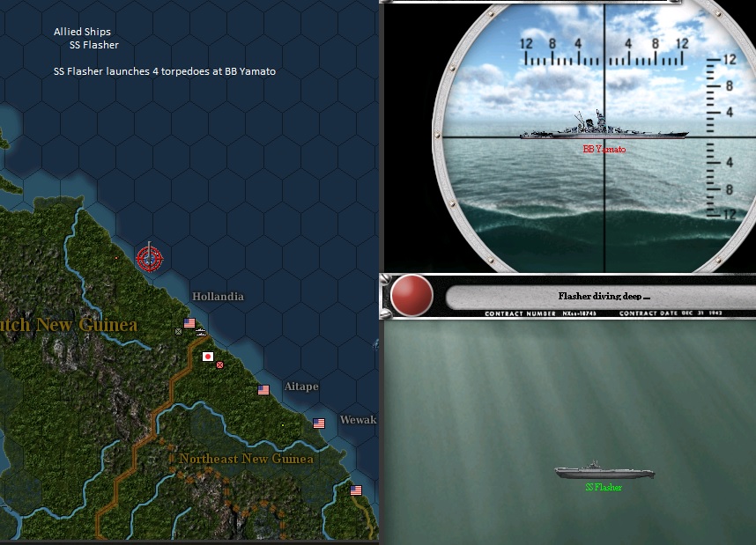Click the red crosshair target marker on map

click(x=150, y=258)
